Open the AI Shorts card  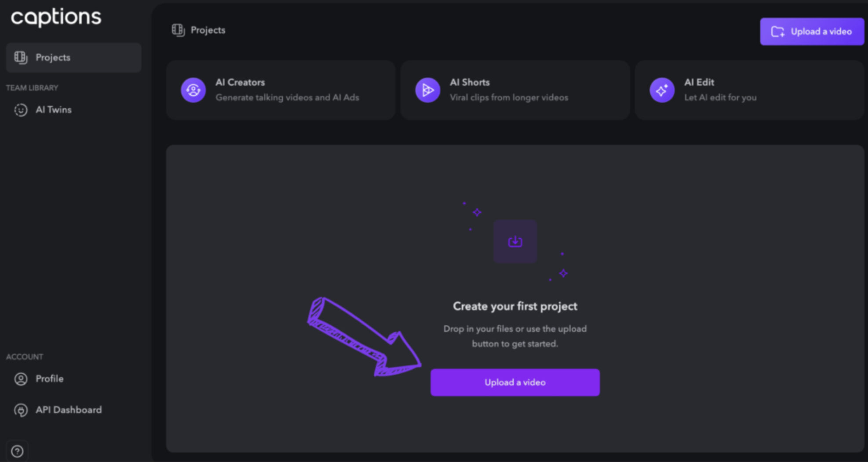click(515, 90)
